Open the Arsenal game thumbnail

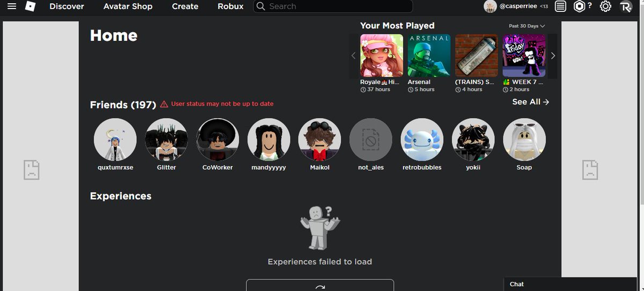[x=429, y=56]
